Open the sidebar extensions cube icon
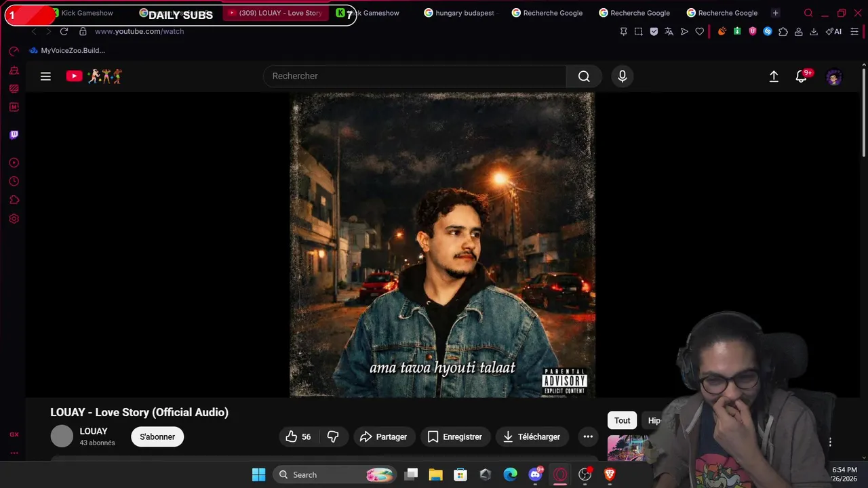 pyautogui.click(x=14, y=200)
